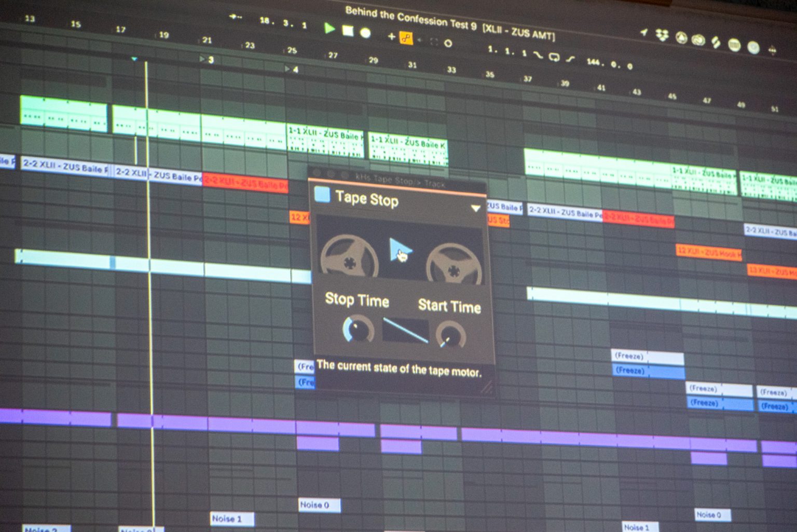The width and height of the screenshot is (797, 532).
Task: Click the Tape Stop window resize grip
Action: 487,387
